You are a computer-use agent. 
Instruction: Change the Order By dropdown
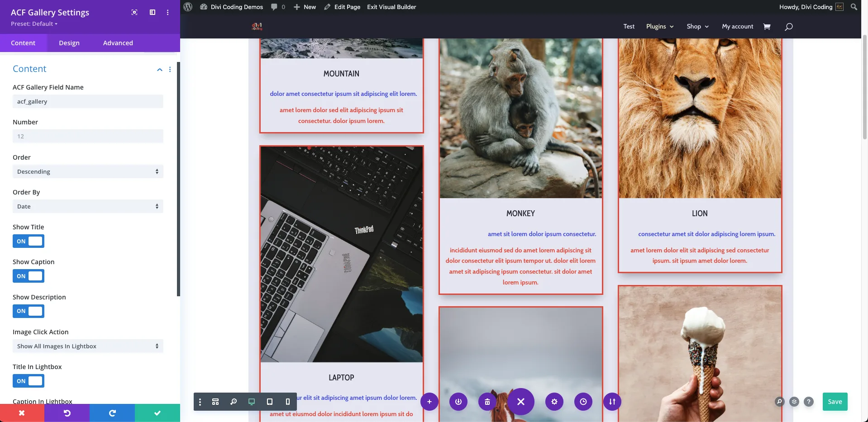[88, 206]
